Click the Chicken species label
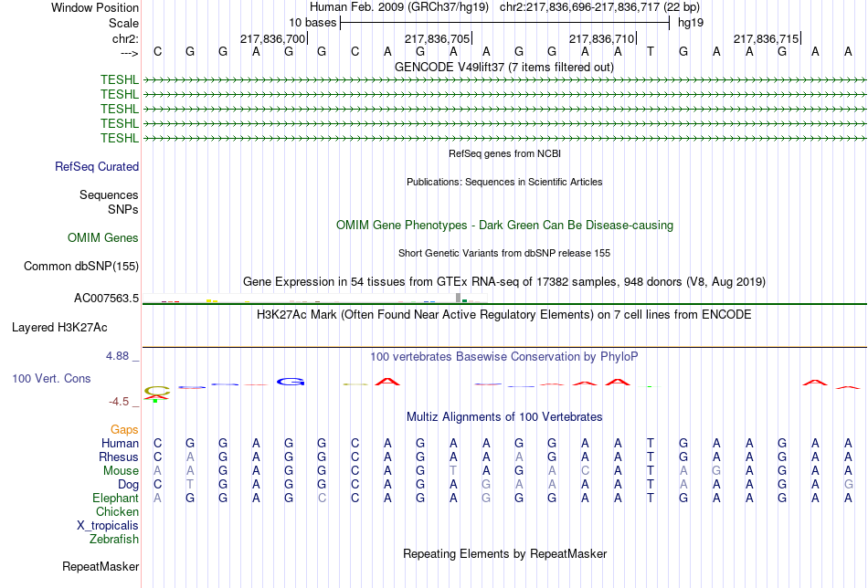 coord(117,511)
